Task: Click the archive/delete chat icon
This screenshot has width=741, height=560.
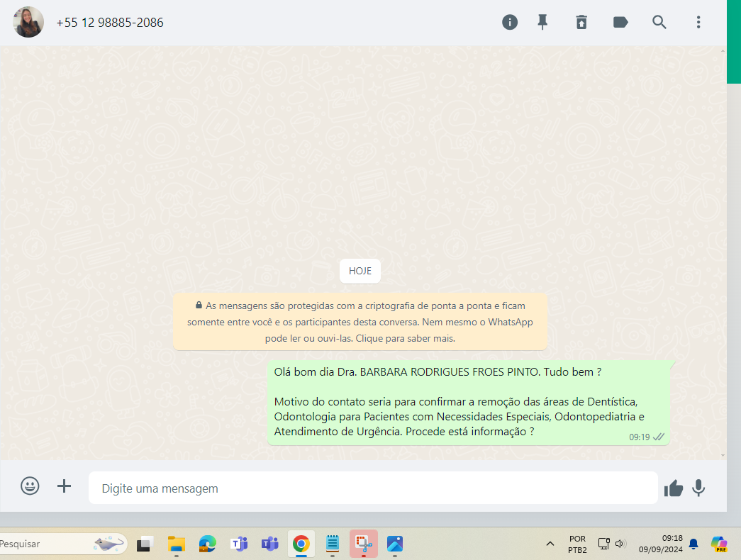Action: click(x=581, y=22)
